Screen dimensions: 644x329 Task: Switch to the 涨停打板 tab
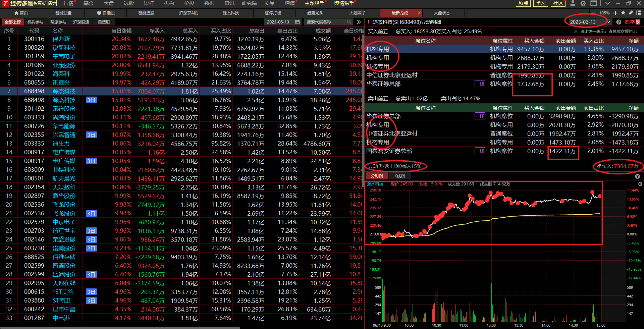pos(273,13)
